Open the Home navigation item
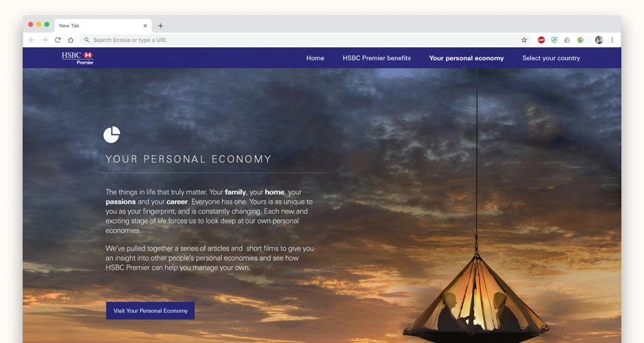 point(315,58)
